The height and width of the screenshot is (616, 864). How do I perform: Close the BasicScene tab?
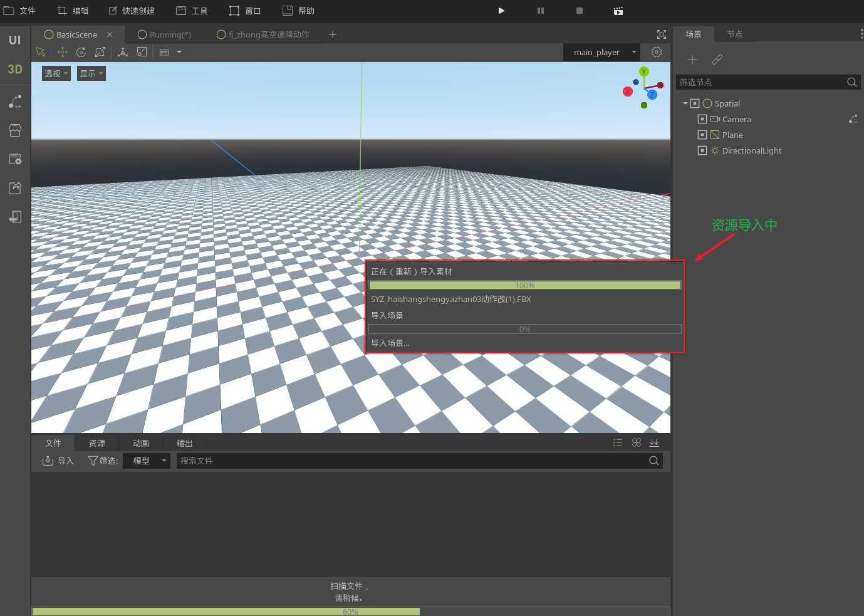[x=110, y=34]
